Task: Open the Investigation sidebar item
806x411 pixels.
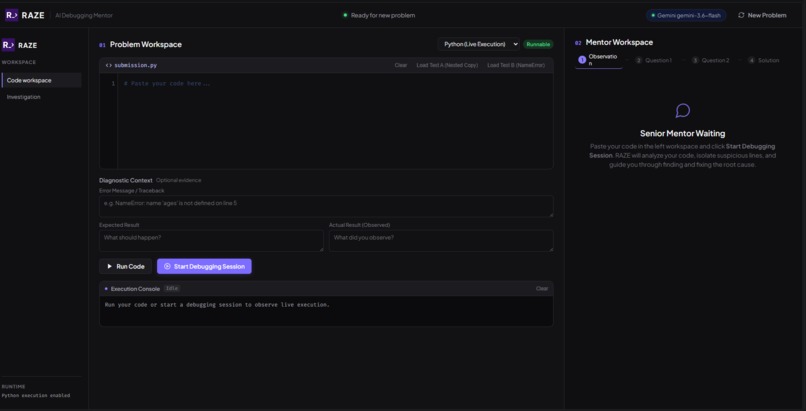Action: click(42, 97)
